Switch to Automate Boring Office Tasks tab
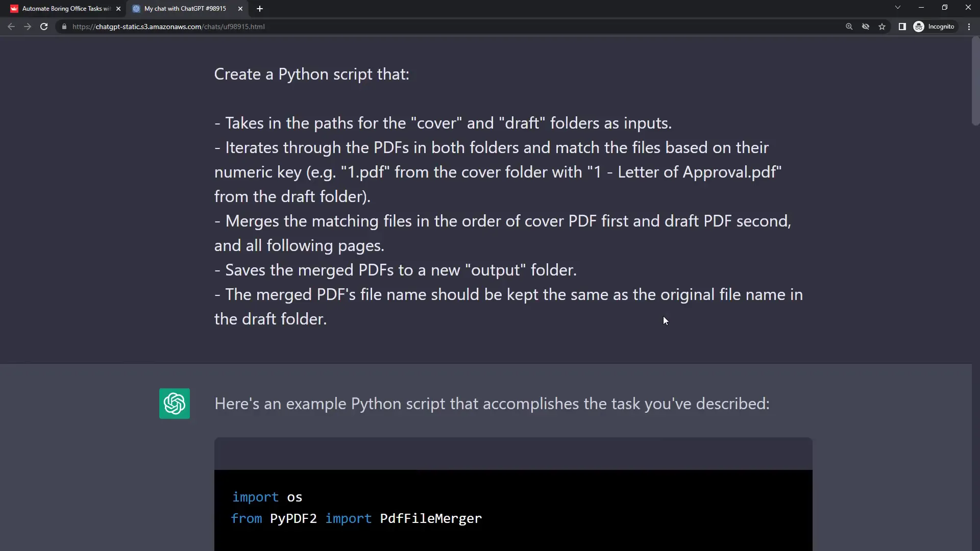The image size is (980, 551). point(64,9)
